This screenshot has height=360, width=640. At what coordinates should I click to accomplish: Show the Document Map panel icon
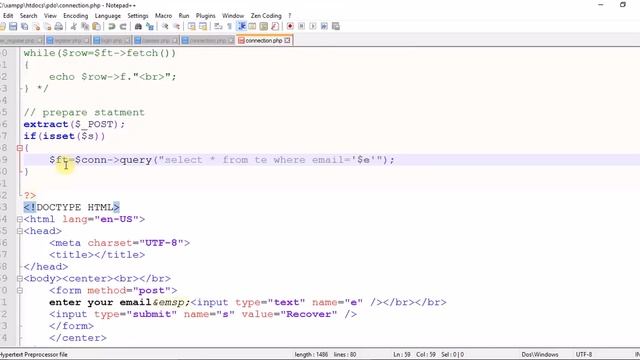264,27
